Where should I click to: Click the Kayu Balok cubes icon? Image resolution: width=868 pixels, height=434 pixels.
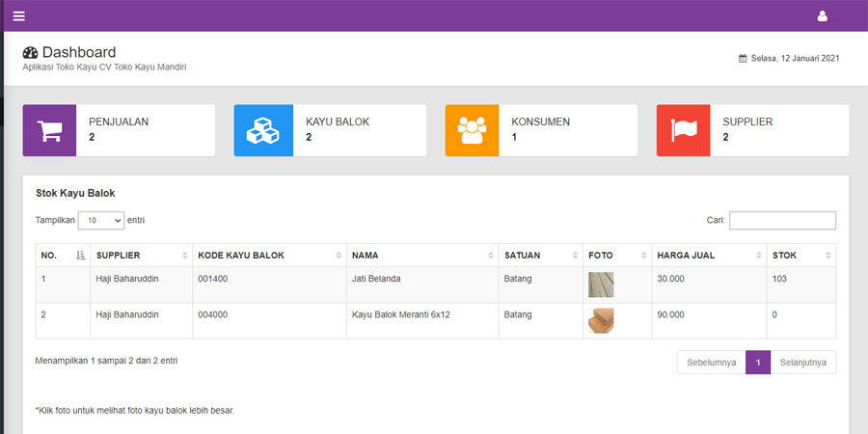(x=261, y=130)
